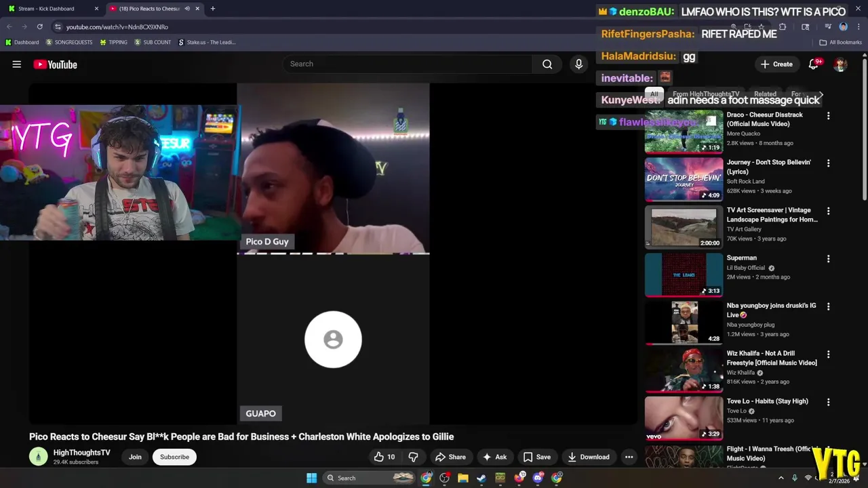Open options for Superman video
Screen dimensions: 868x488
[x=828, y=259]
